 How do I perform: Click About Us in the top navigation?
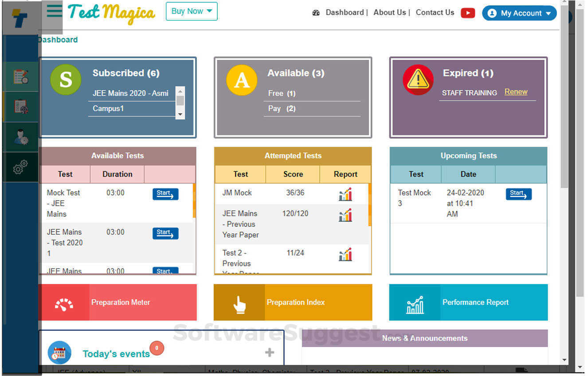coord(389,12)
